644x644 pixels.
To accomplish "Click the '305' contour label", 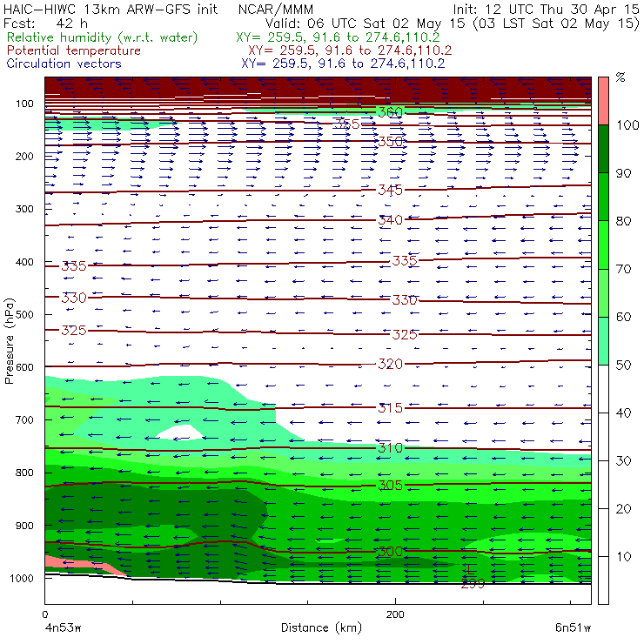I will click(x=390, y=486).
